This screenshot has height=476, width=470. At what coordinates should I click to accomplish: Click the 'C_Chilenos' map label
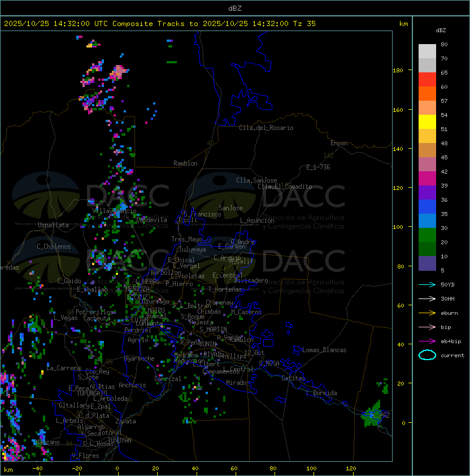[54, 246]
